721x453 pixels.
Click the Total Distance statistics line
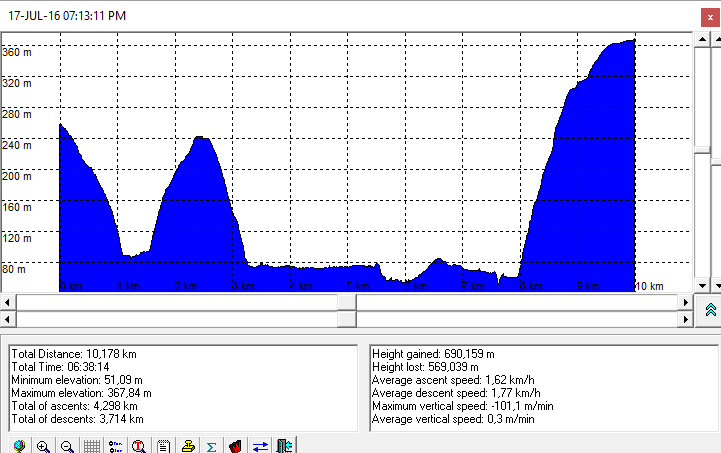point(60,353)
